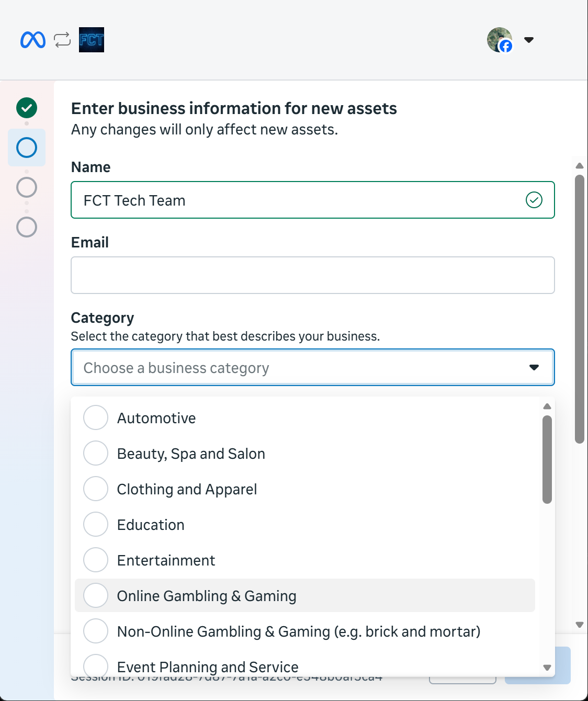Expand the account menu caret
This screenshot has height=701, width=588.
click(529, 40)
